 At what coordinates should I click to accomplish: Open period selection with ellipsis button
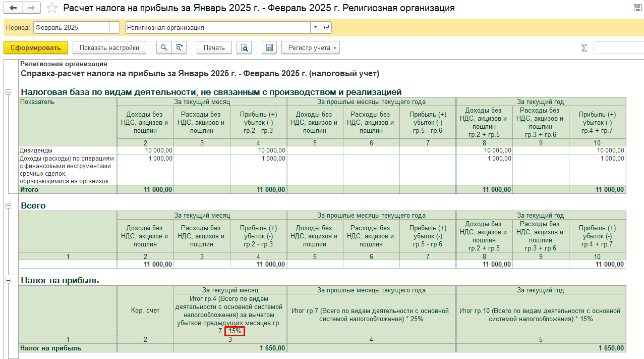(x=114, y=27)
